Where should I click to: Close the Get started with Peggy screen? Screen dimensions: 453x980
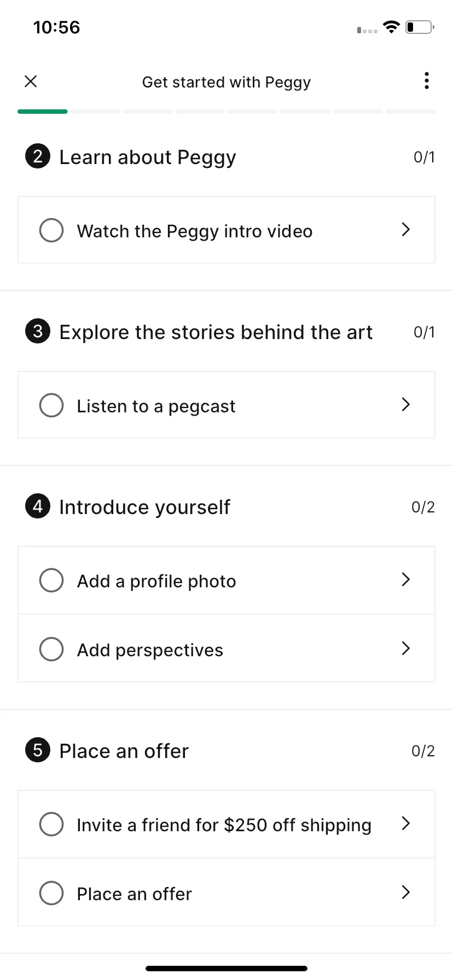[31, 81]
